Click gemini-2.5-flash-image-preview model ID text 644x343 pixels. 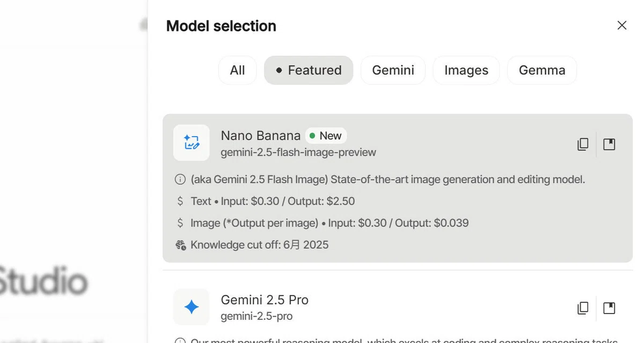(298, 152)
